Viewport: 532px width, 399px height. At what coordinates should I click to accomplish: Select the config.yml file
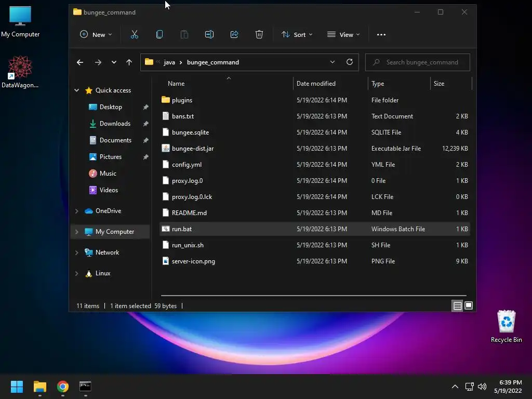point(314,165)
